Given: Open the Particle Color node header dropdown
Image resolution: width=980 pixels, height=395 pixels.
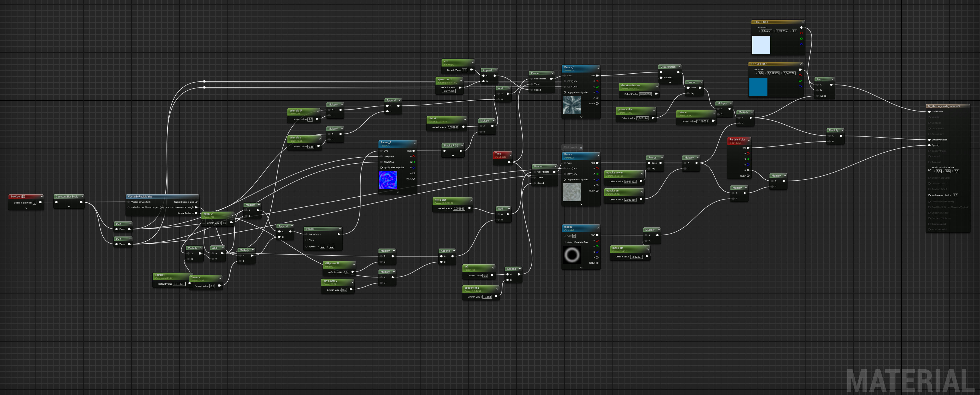Looking at the screenshot, I should click(x=749, y=140).
